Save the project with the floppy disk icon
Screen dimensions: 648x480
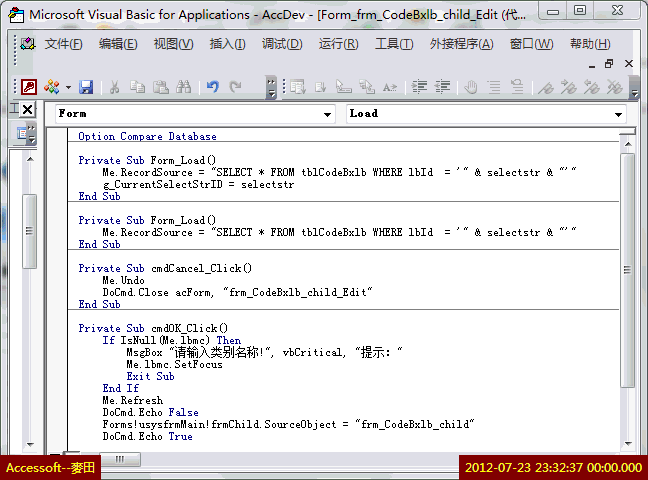pos(86,87)
